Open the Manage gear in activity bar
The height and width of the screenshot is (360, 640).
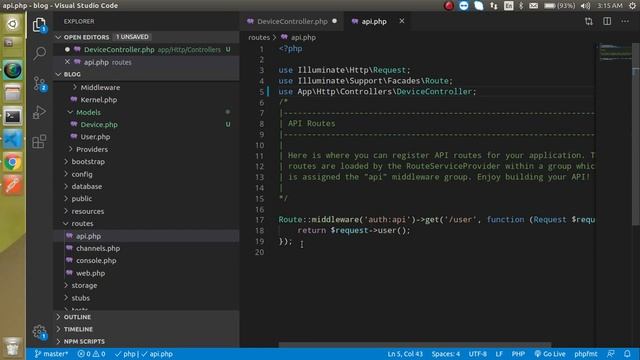(x=39, y=331)
